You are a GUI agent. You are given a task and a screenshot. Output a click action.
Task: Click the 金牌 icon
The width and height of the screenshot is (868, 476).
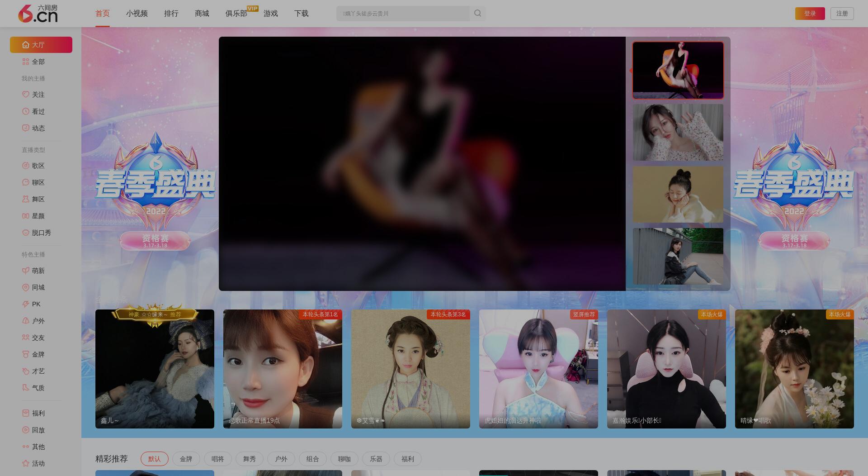26,354
